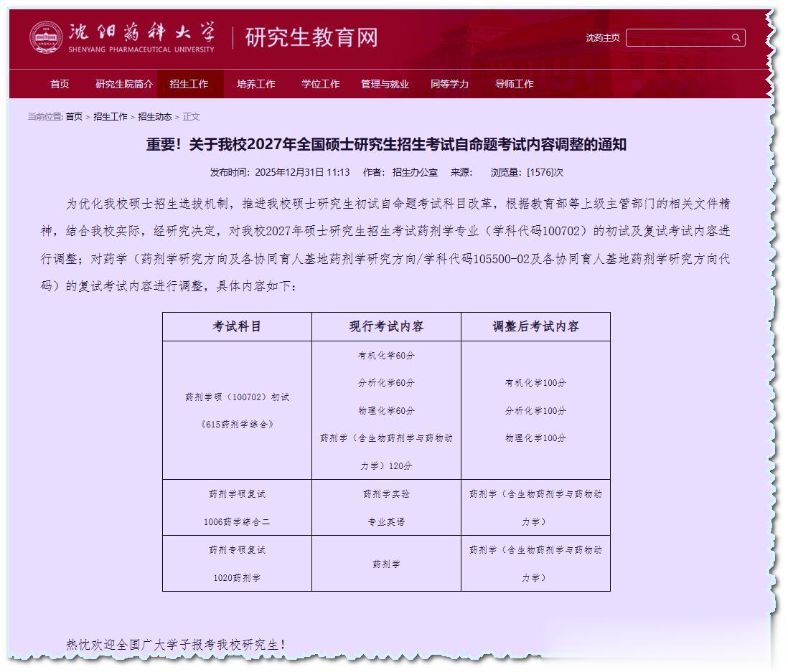Click cell text 有机化学60分
Screen dimensions: 788x672
point(386,356)
